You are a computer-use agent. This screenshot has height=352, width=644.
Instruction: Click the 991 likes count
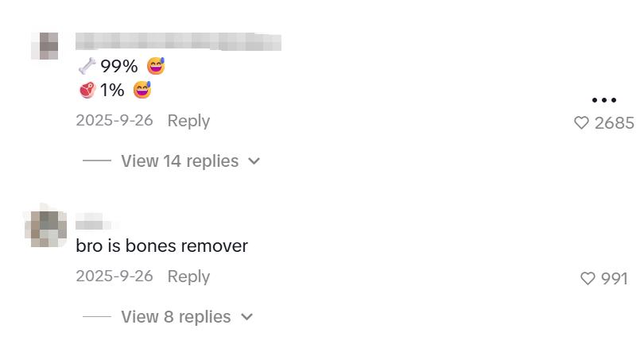click(x=615, y=279)
